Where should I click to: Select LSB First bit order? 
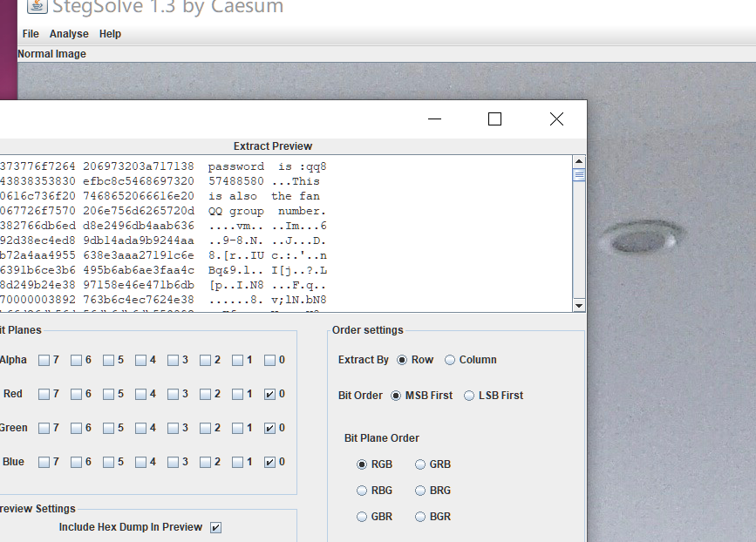click(469, 396)
